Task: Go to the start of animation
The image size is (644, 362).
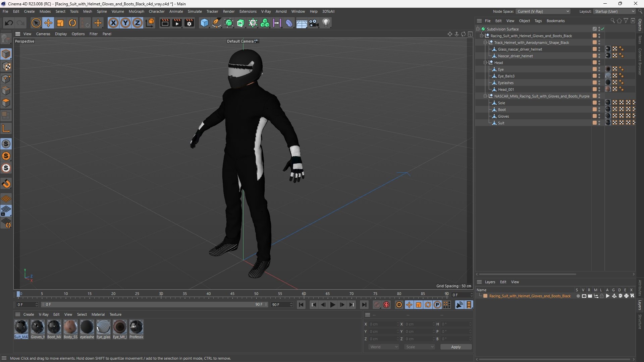Action: tap(301, 305)
